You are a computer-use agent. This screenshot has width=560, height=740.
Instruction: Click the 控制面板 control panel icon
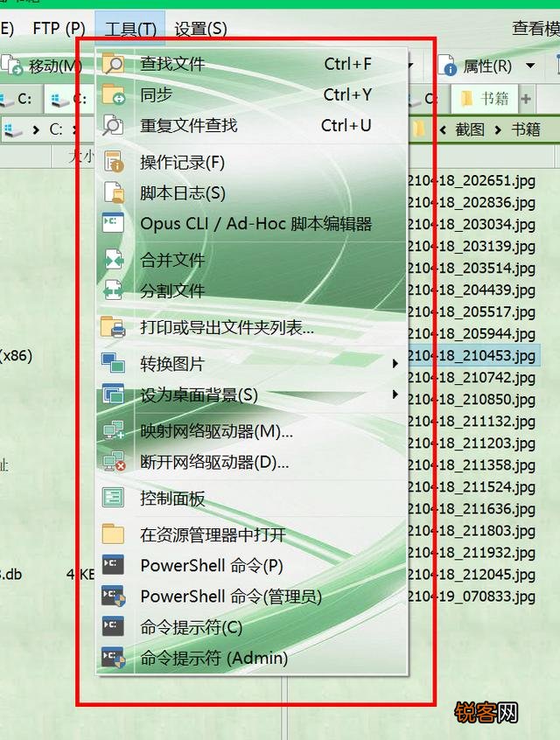pyautogui.click(x=114, y=498)
